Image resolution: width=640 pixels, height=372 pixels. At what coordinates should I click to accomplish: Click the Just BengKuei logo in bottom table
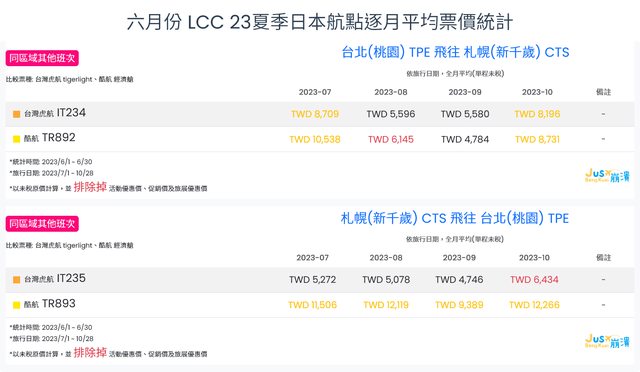pyautogui.click(x=607, y=341)
